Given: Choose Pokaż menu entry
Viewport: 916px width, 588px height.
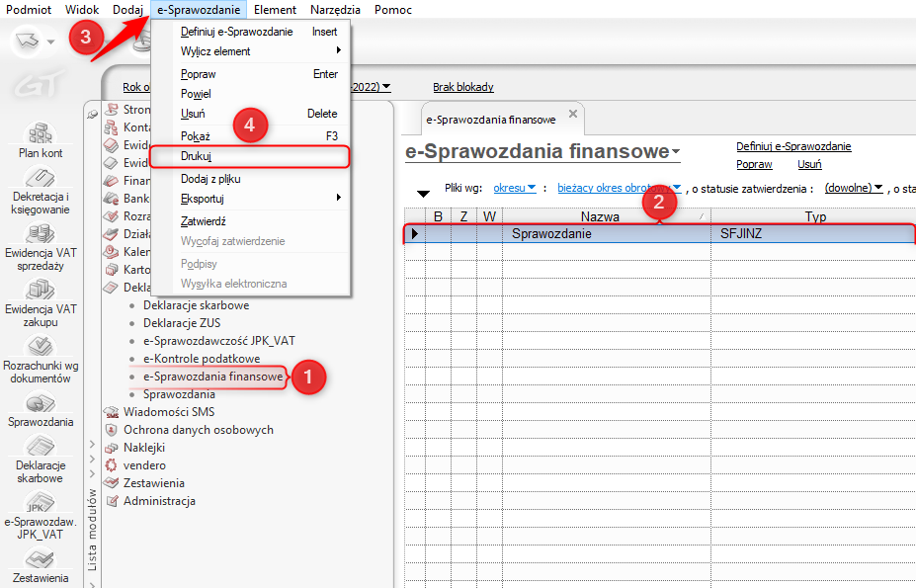Looking at the screenshot, I should pos(250,136).
